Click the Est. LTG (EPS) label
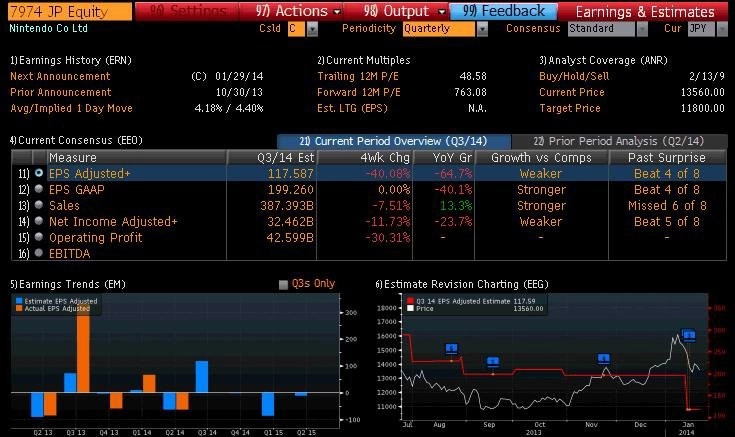Image resolution: width=735 pixels, height=437 pixels. click(x=352, y=108)
